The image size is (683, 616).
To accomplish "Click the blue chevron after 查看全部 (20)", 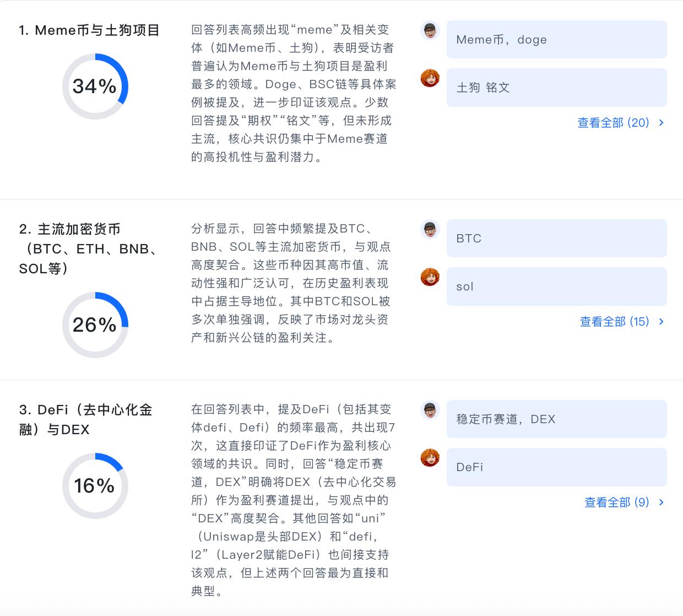I will [661, 123].
